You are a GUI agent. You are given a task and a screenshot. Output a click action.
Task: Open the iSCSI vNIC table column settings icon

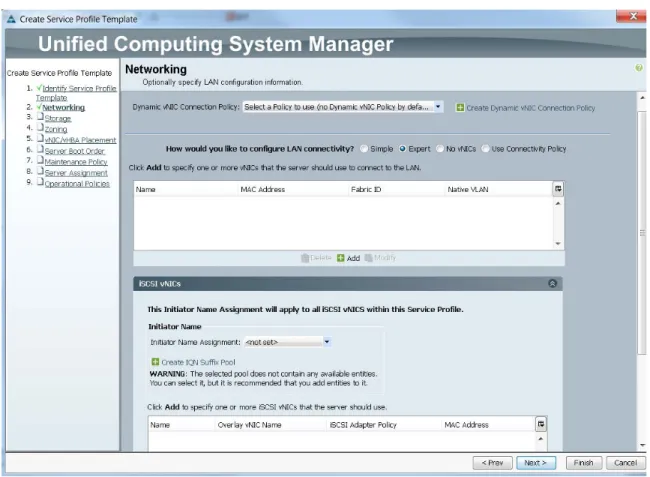pos(541,424)
